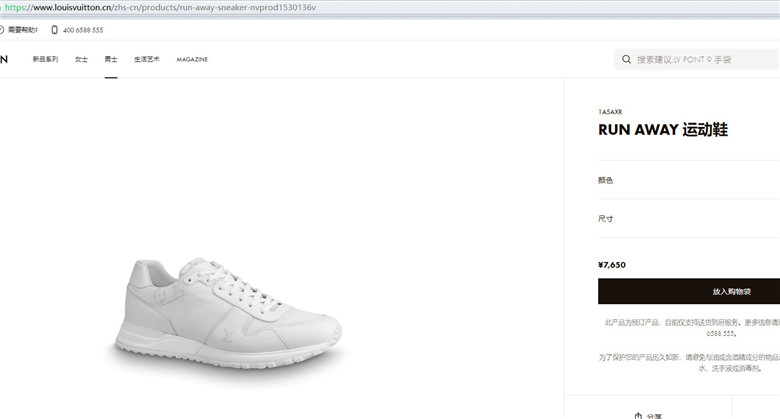Click the ¥7,650 price text
Screen dimensions: 780x419
coord(612,265)
